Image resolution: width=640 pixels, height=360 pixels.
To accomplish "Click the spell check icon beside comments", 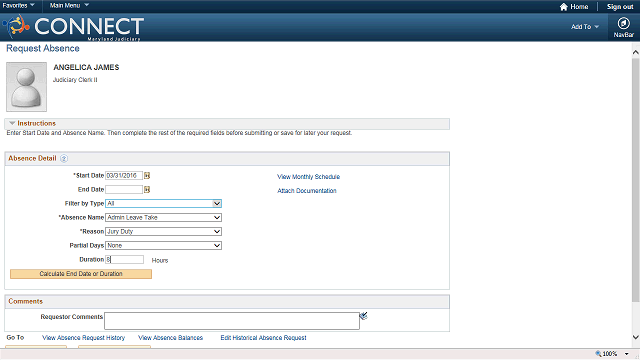I will pyautogui.click(x=363, y=316).
